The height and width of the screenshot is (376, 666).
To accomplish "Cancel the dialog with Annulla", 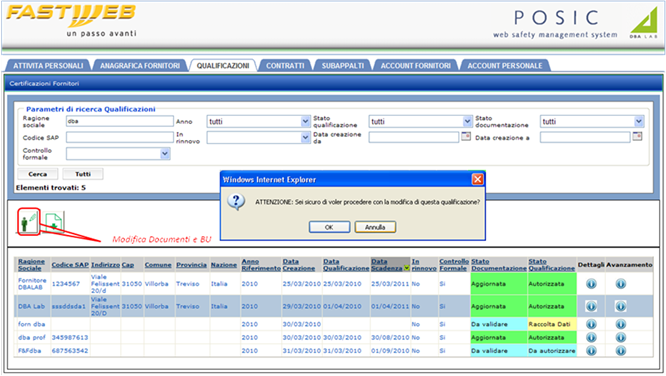I will 375,227.
